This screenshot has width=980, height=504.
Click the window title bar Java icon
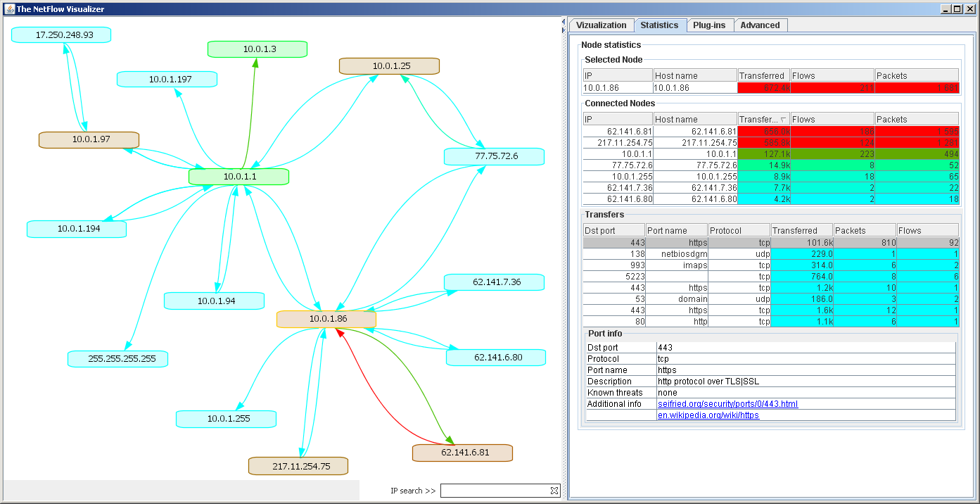click(x=9, y=8)
